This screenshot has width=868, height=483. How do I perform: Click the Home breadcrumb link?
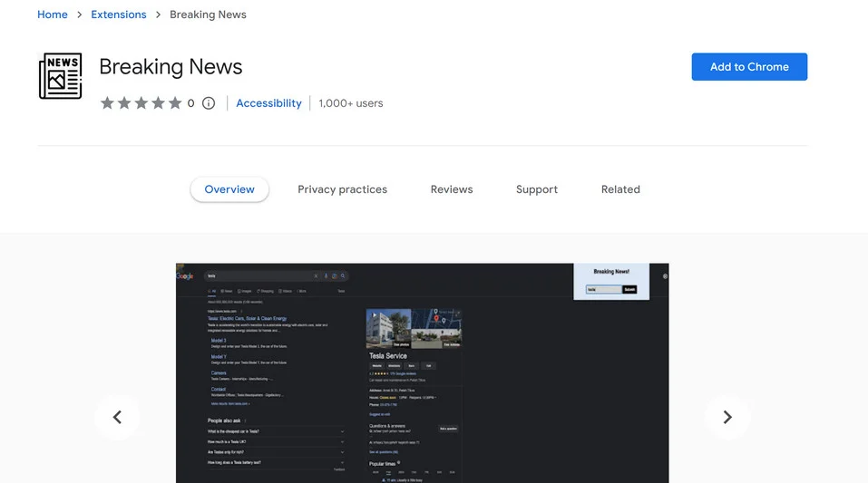point(53,14)
